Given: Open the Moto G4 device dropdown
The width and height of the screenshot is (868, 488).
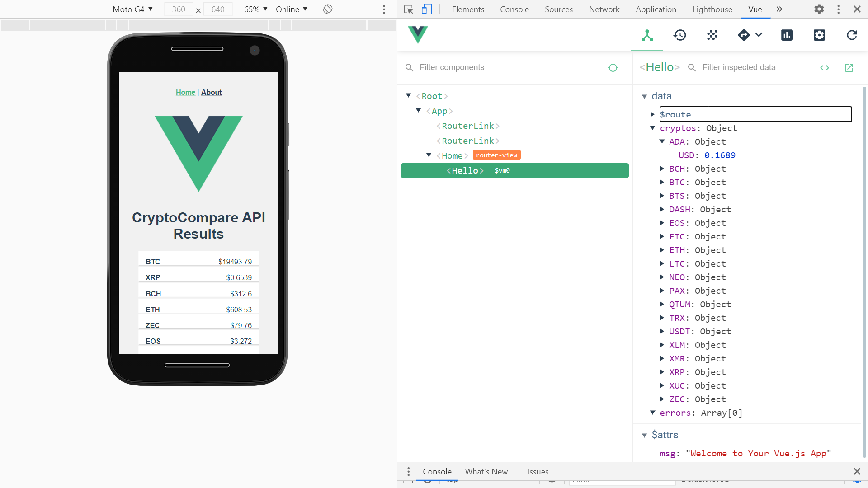Looking at the screenshot, I should (132, 9).
